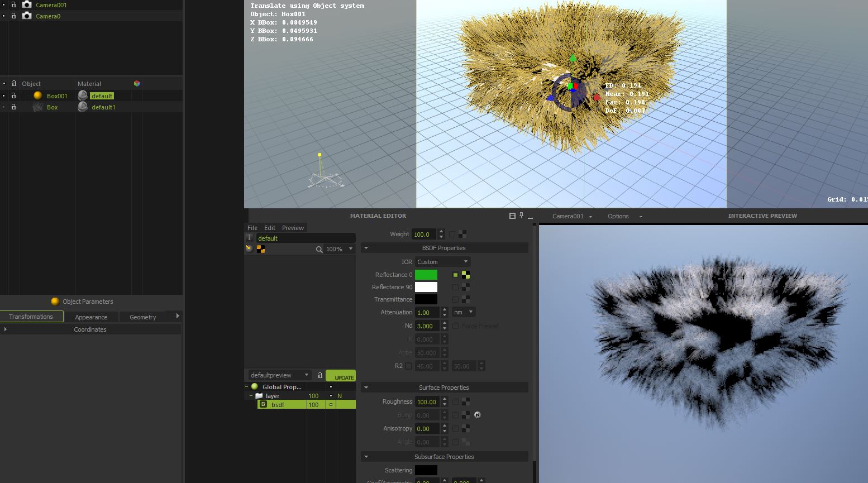
Task: Open the Edit menu in Material Editor
Action: pyautogui.click(x=270, y=228)
